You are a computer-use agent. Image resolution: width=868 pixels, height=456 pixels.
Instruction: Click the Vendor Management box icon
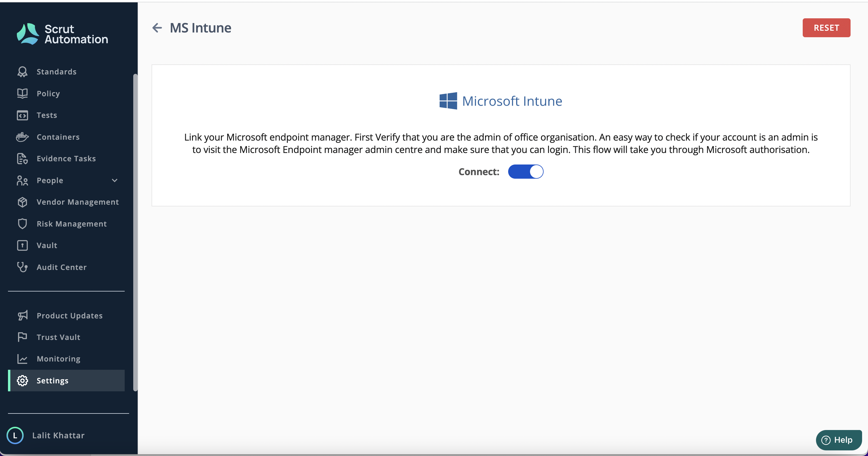click(x=22, y=202)
